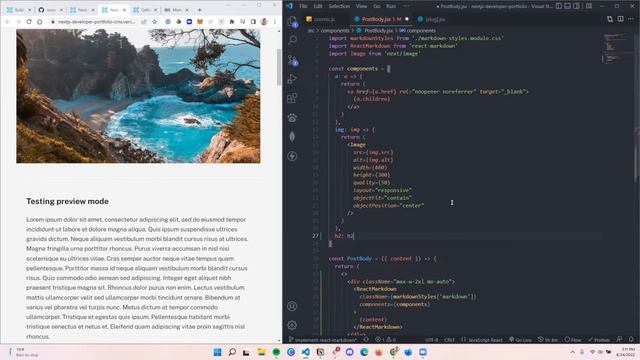The height and width of the screenshot is (360, 640).
Task: Open the Extensions view in VS Code
Action: pos(292,98)
